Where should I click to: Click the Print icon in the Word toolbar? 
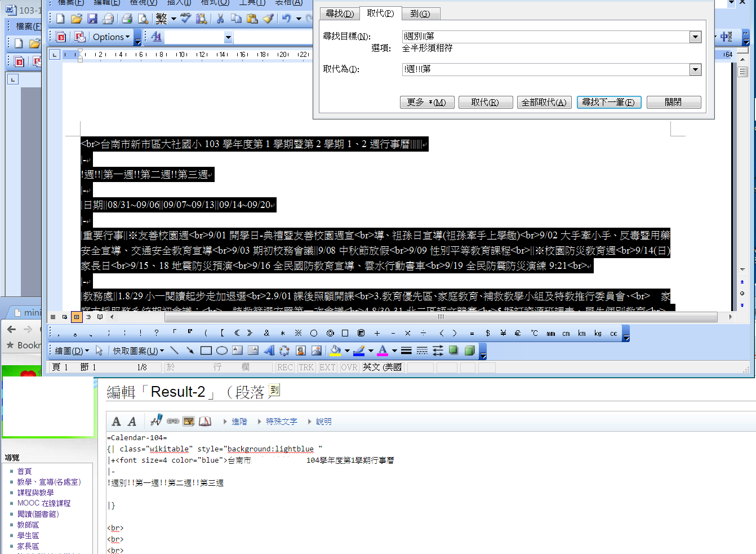point(127,19)
